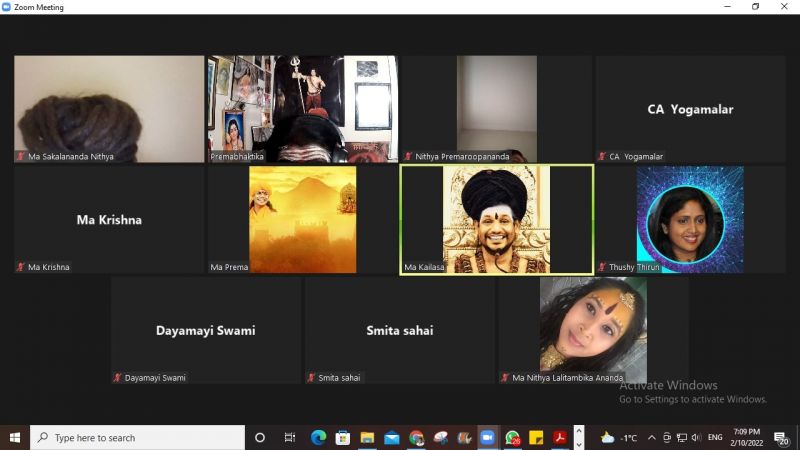800x450 pixels.
Task: Expand the hidden system tray icons
Action: pyautogui.click(x=652, y=438)
